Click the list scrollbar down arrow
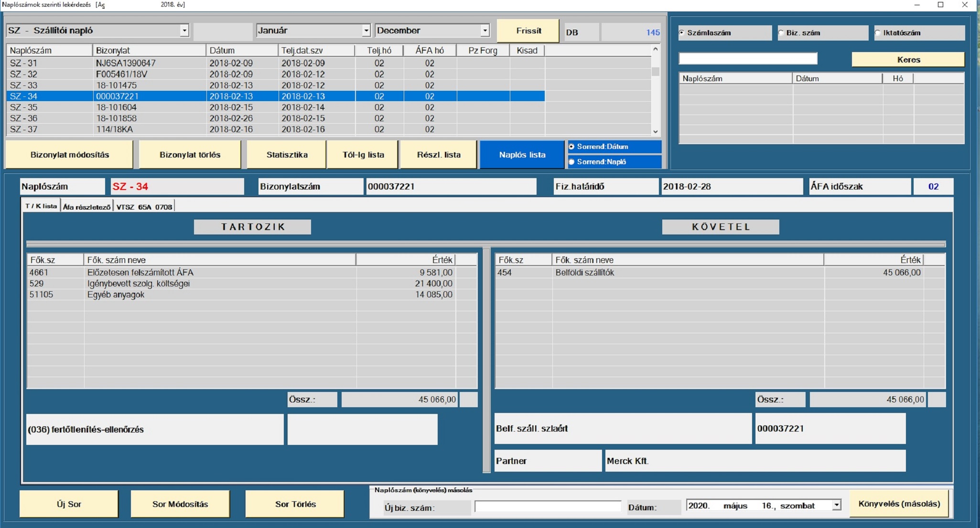The height and width of the screenshot is (528, 980). [656, 131]
